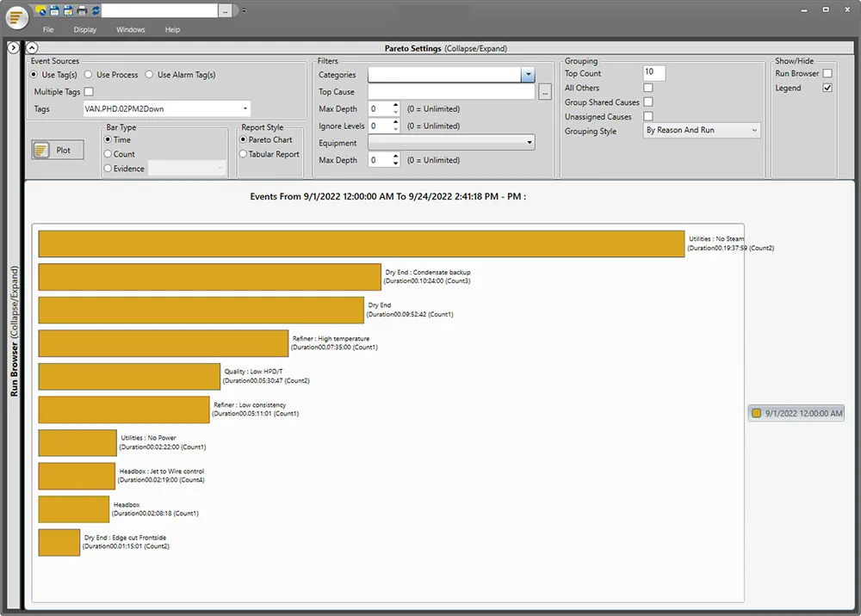Click the printer icon in toolbar
The height and width of the screenshot is (616, 861).
[82, 10]
